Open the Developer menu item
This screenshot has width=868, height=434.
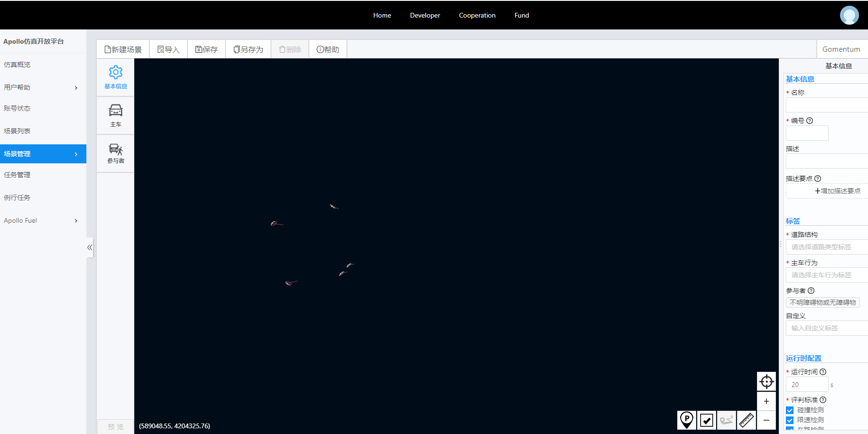point(425,15)
